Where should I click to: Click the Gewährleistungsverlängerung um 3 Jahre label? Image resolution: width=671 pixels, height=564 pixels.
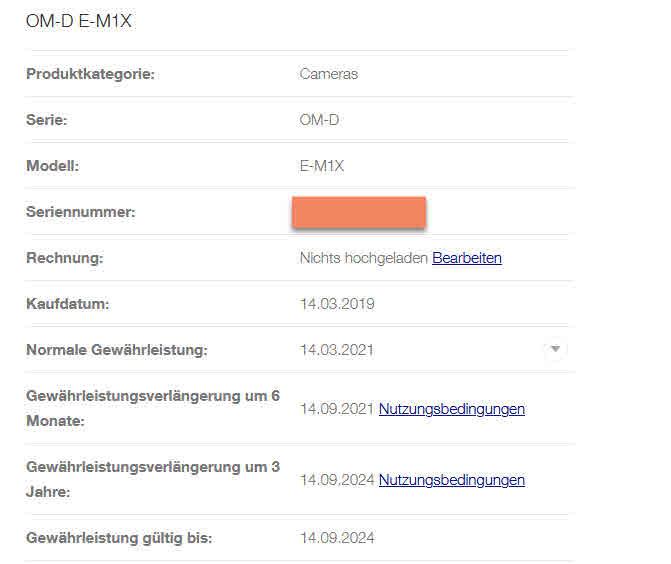(153, 479)
